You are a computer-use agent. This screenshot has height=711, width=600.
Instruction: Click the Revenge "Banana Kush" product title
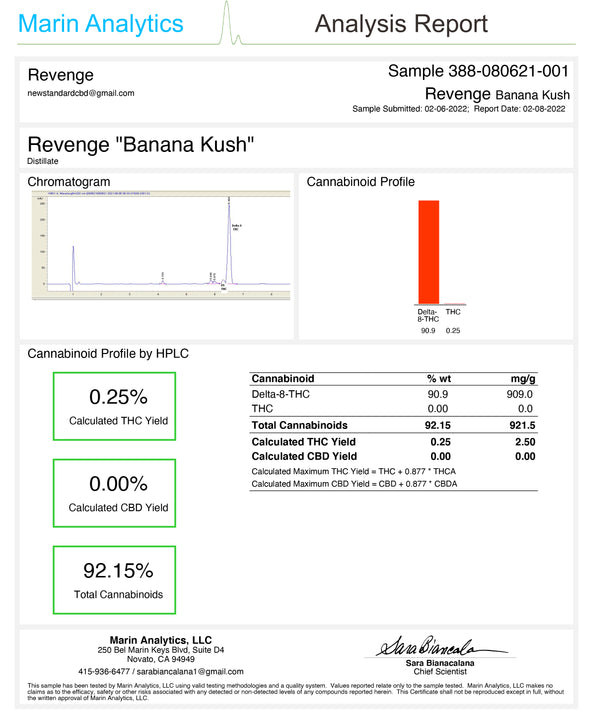tap(141, 144)
